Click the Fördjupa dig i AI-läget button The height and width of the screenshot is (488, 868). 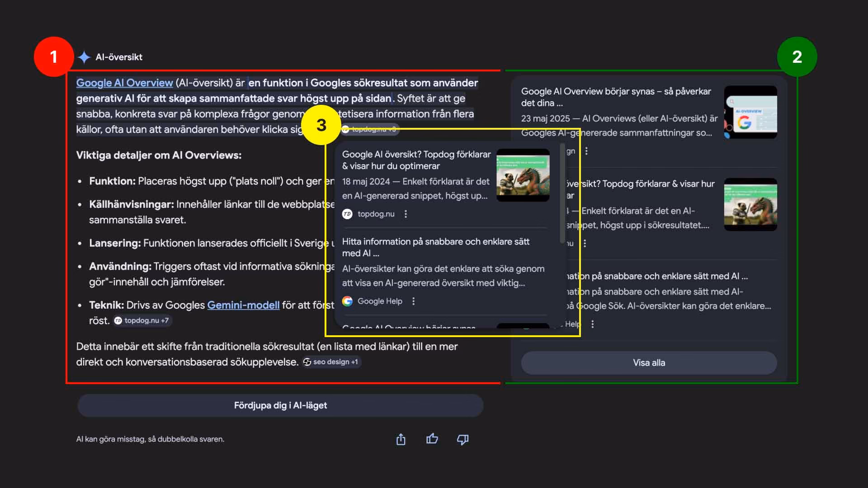(280, 405)
